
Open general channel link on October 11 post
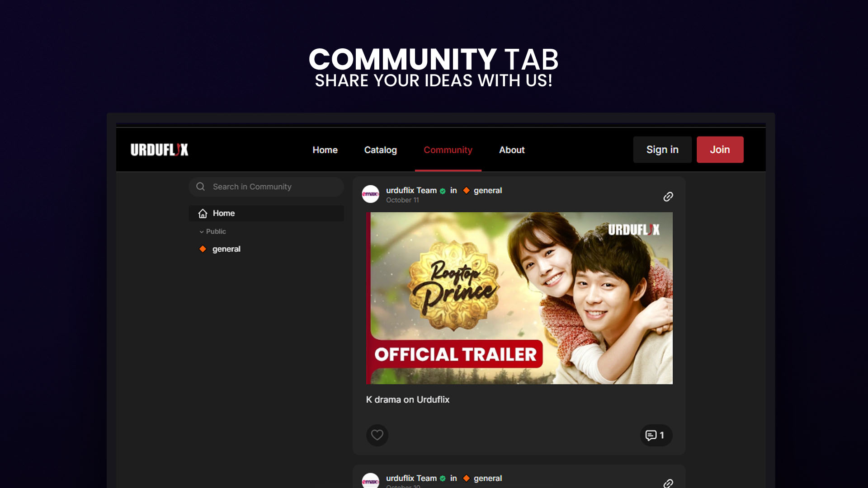487,190
